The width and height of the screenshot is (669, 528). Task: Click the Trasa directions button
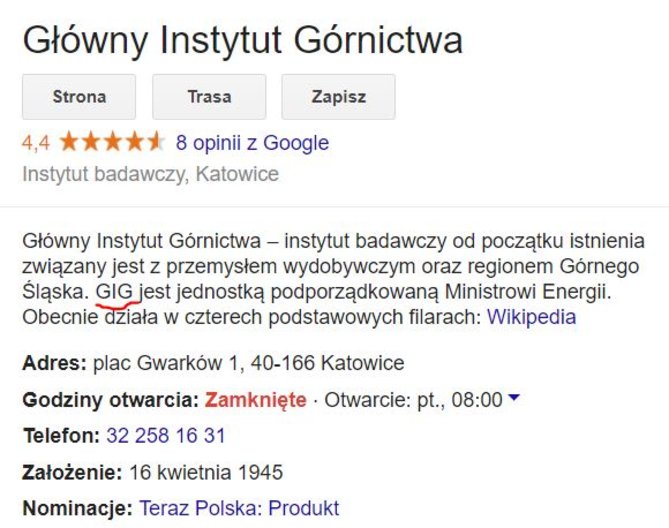coord(209,97)
